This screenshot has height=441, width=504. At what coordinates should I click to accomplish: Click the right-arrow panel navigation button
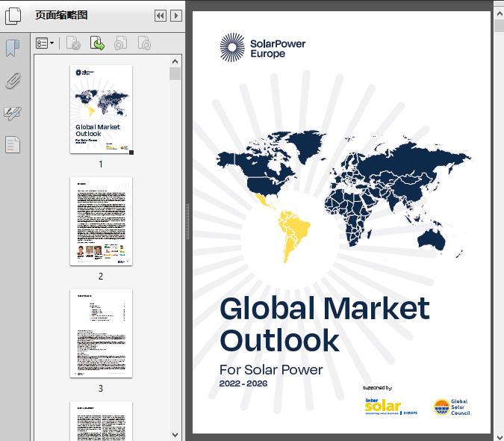pyautogui.click(x=175, y=16)
